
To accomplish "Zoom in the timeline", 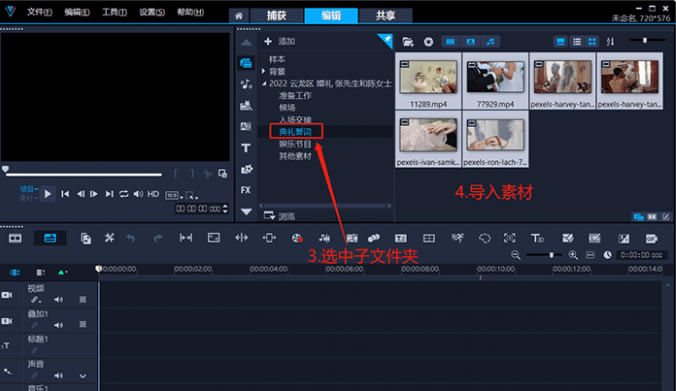I will (573, 255).
